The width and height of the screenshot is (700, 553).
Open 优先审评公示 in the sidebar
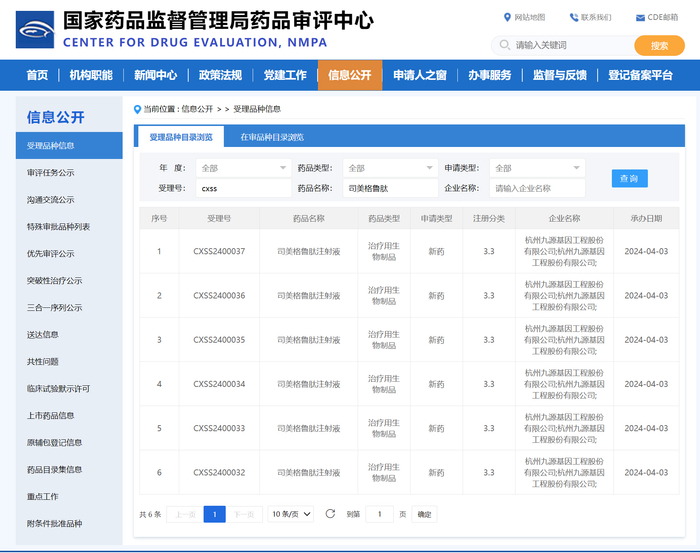[50, 254]
